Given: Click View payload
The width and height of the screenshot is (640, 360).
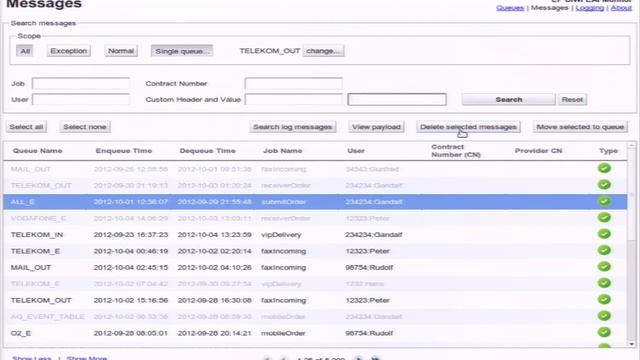Looking at the screenshot, I should (x=376, y=127).
